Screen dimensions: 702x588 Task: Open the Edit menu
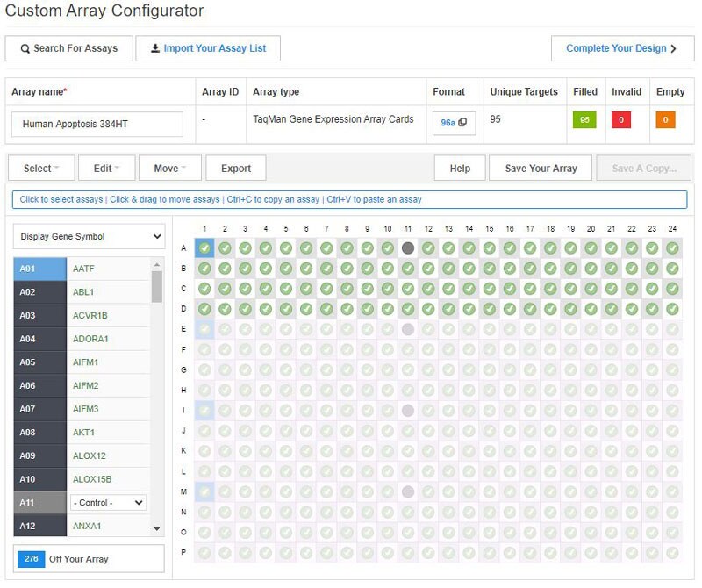(106, 169)
